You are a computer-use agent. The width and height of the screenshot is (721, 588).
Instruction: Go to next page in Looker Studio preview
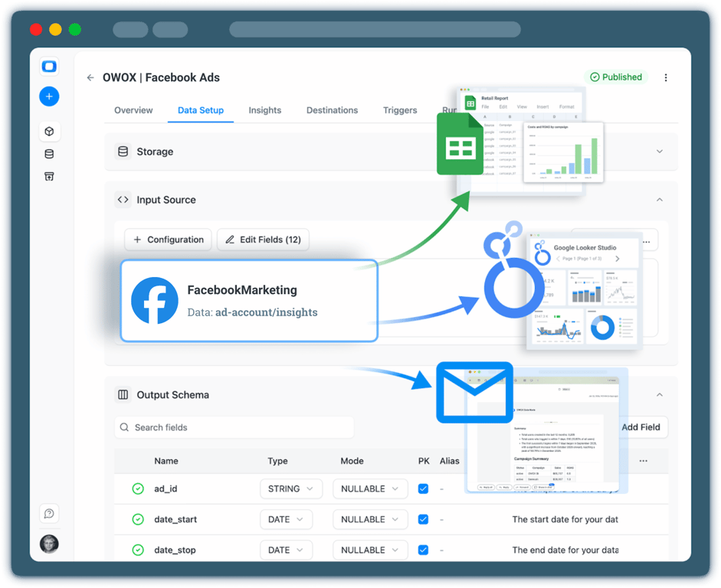(x=617, y=259)
